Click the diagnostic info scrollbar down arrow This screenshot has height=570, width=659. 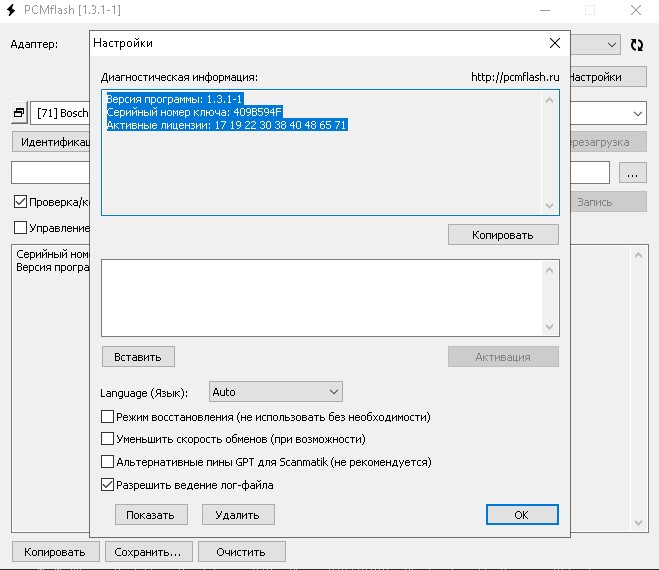coord(548,206)
